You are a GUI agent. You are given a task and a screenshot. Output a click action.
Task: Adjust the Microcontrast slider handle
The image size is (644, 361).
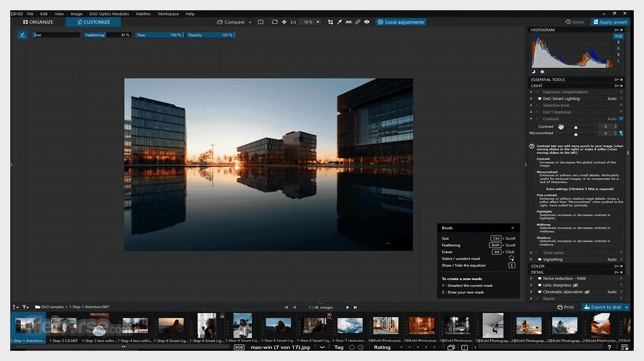coord(576,134)
